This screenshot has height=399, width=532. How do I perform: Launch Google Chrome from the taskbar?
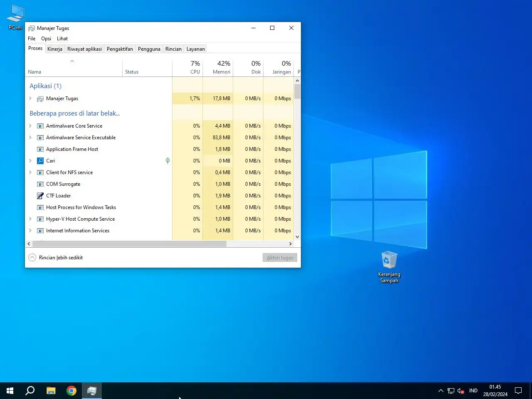coord(71,391)
